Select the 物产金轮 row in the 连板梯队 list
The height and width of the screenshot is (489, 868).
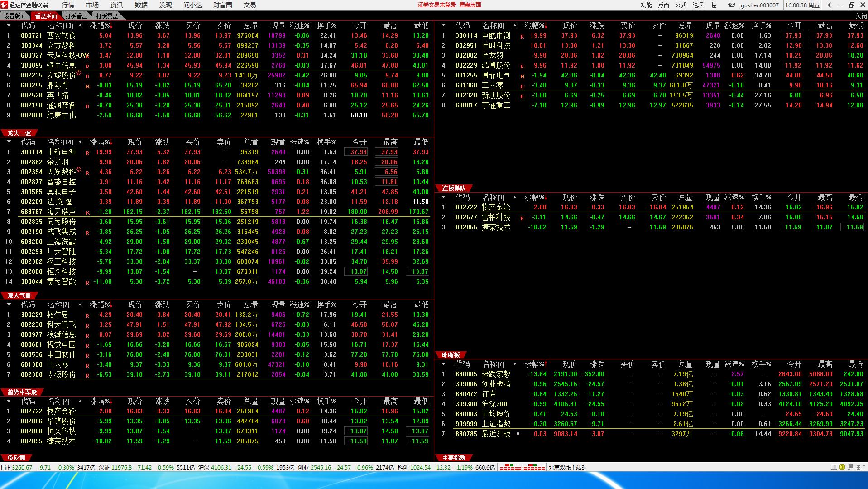coord(652,207)
